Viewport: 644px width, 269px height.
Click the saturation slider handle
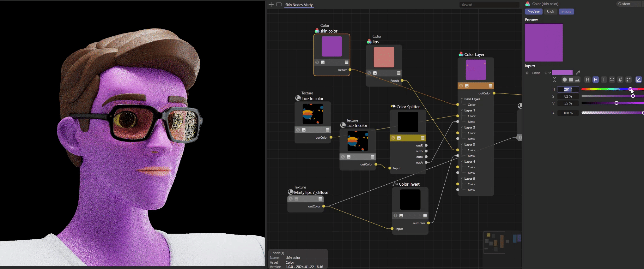(633, 96)
